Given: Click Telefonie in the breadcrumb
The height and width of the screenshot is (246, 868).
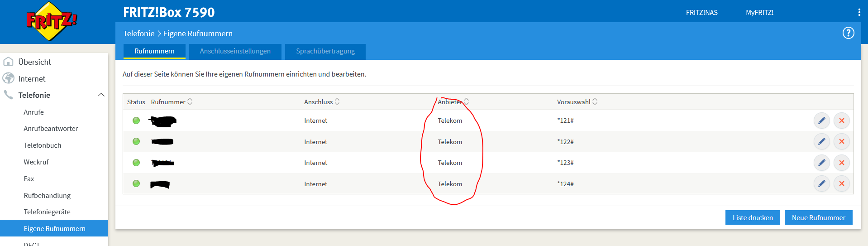Looking at the screenshot, I should pyautogui.click(x=138, y=34).
